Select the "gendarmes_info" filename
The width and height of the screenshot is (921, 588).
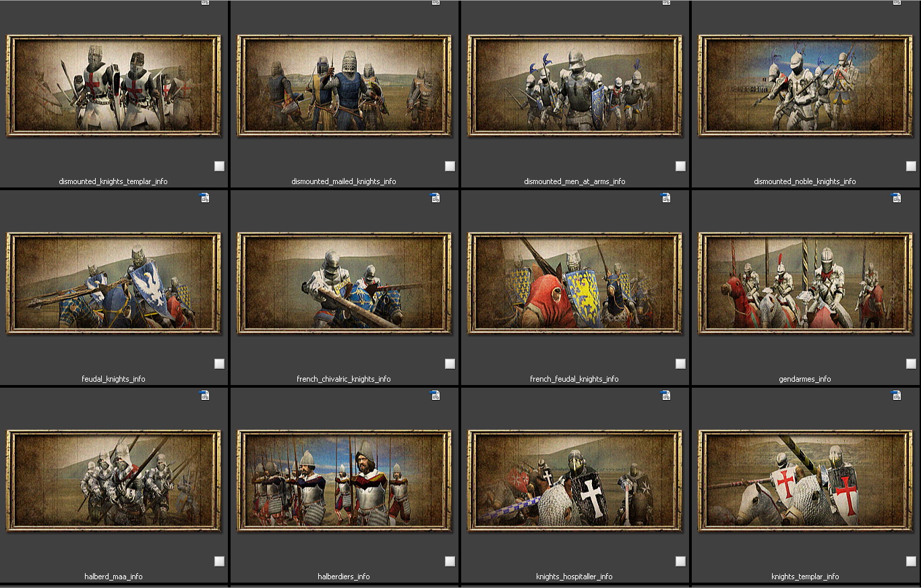[x=805, y=379]
